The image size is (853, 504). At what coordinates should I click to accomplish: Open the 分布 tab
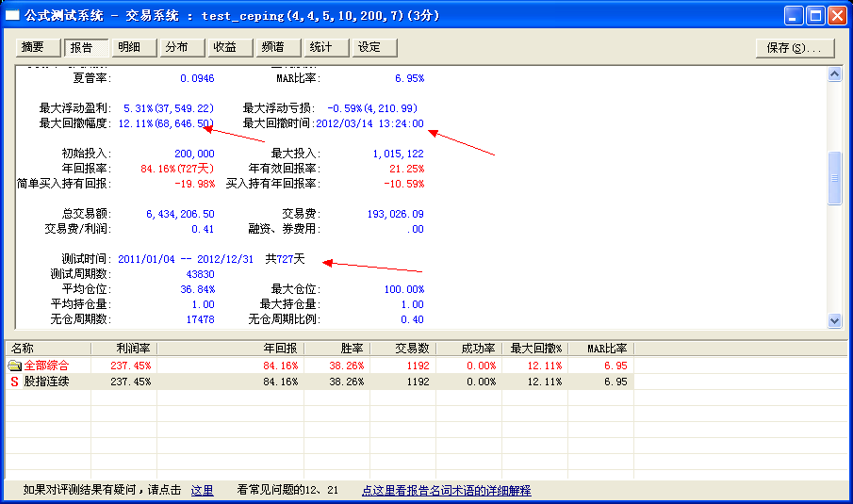181,47
